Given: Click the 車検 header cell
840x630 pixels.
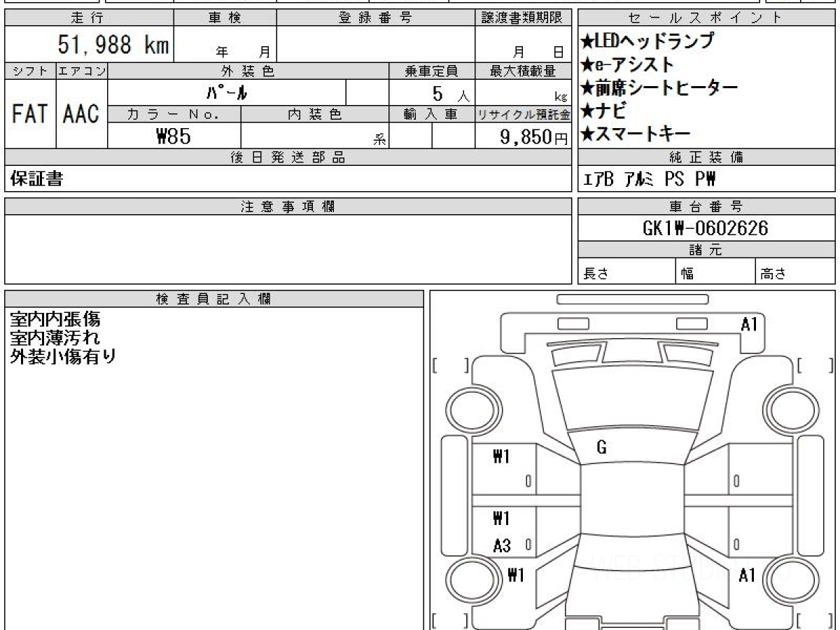Looking at the screenshot, I should pos(225,18).
